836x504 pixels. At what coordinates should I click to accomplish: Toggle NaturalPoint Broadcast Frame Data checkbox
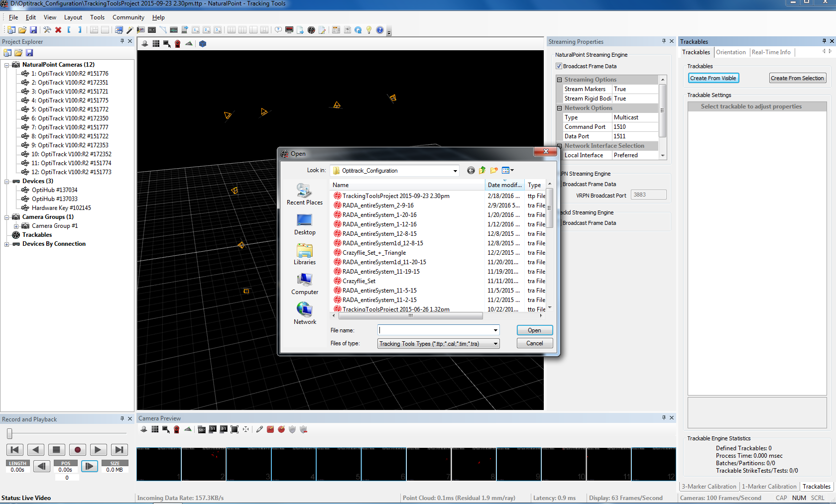coord(559,66)
